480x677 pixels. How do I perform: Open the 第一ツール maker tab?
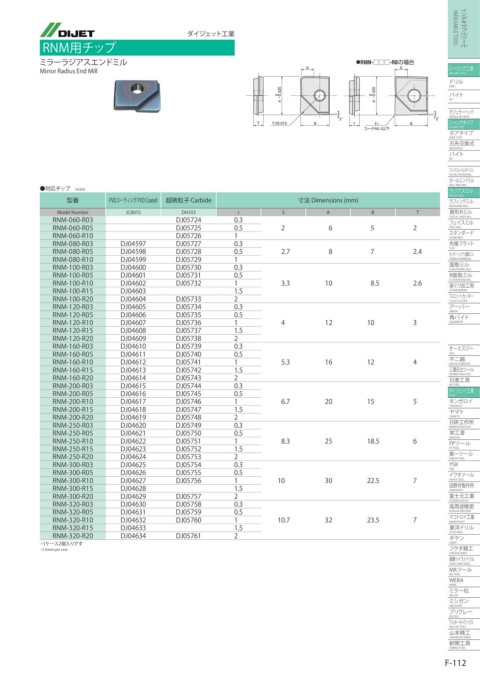(x=464, y=455)
